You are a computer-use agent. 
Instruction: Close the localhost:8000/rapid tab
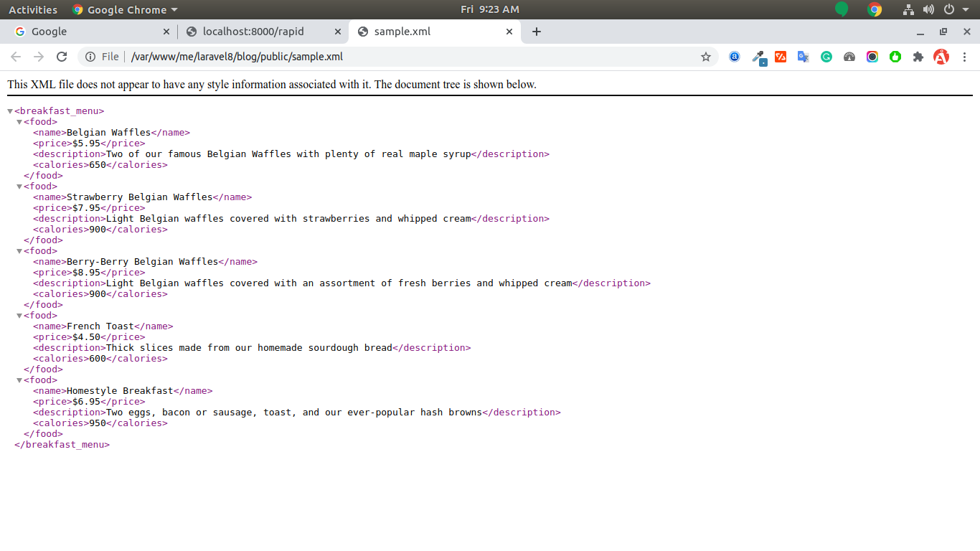coord(338,32)
